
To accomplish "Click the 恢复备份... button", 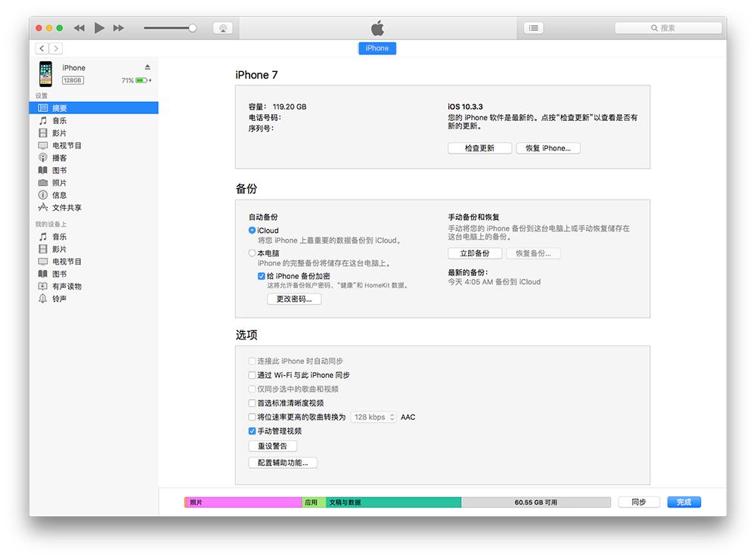I will (533, 253).
